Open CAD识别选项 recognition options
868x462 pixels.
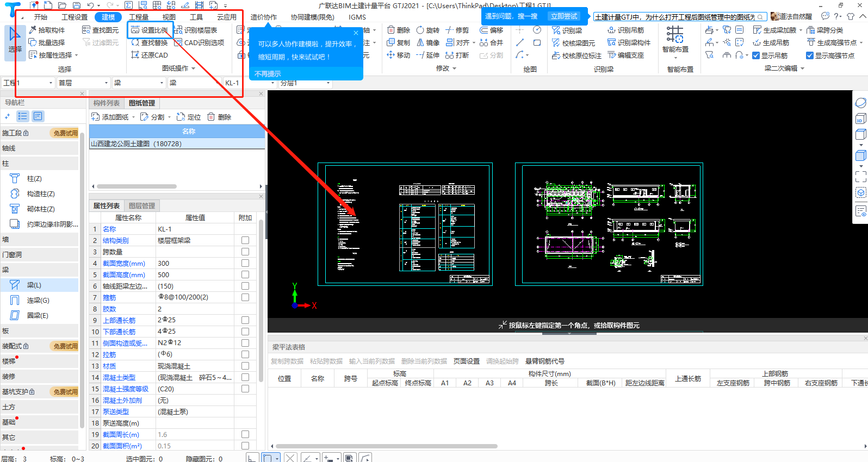[199, 42]
